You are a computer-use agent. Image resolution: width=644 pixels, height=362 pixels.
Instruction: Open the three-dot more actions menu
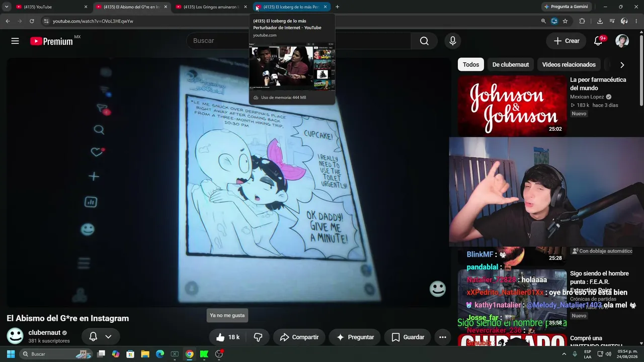[x=443, y=337]
